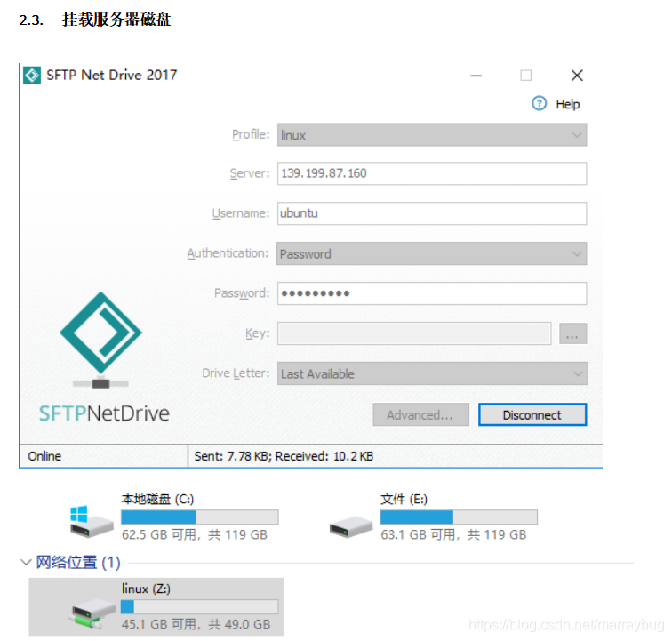Click the 网络位置 (1) group header

pos(78,562)
